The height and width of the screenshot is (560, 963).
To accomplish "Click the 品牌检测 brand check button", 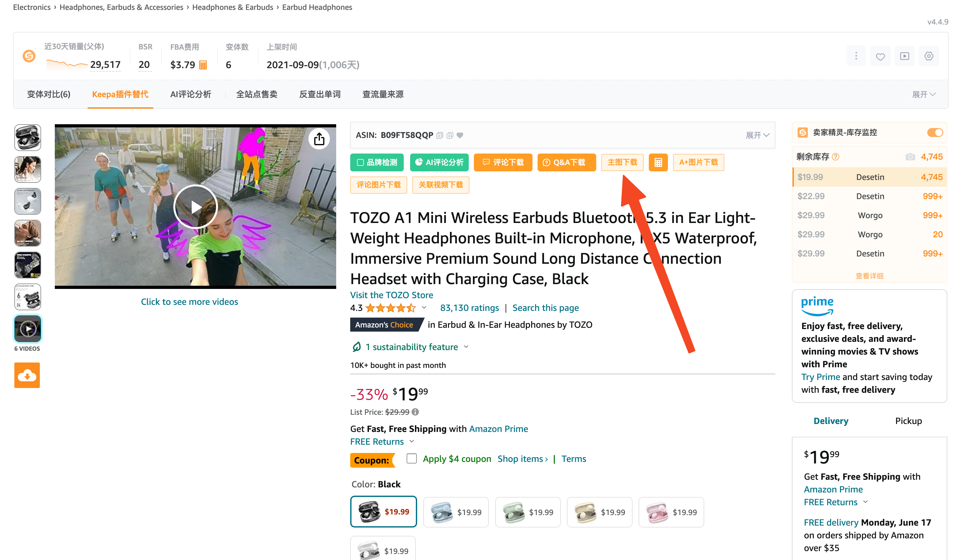I will (x=377, y=162).
